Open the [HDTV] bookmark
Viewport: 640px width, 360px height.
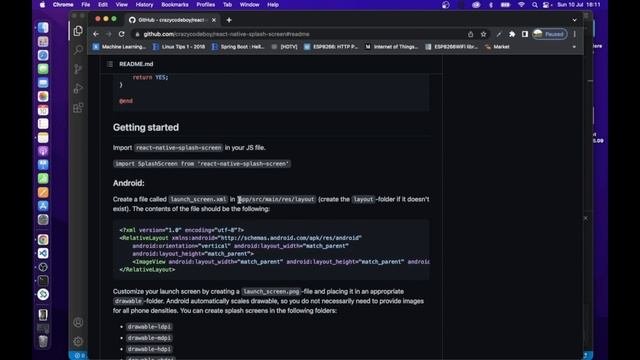tap(284, 47)
